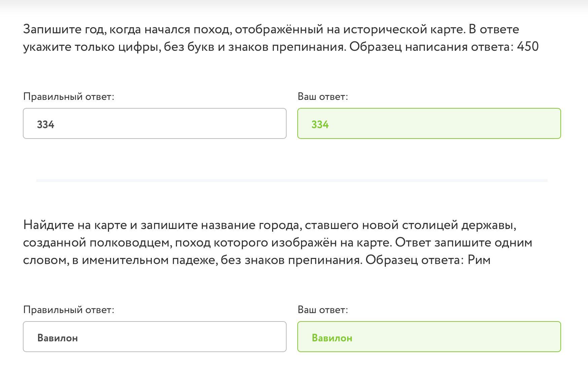
Task: Click the sample answer number 450
Action: pos(528,47)
